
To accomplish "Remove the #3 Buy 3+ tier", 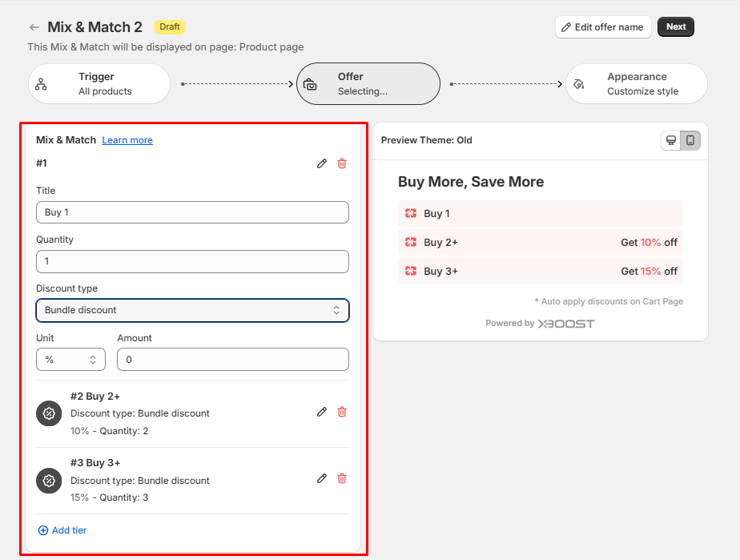I will coord(342,478).
